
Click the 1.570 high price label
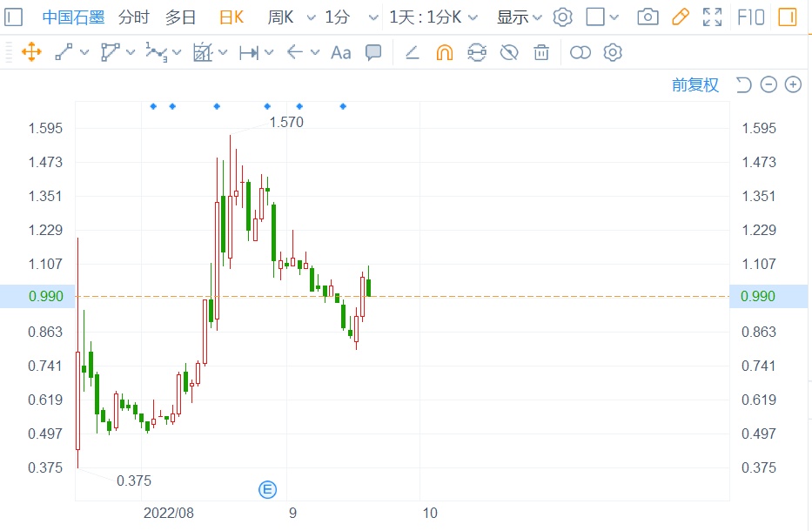[286, 122]
